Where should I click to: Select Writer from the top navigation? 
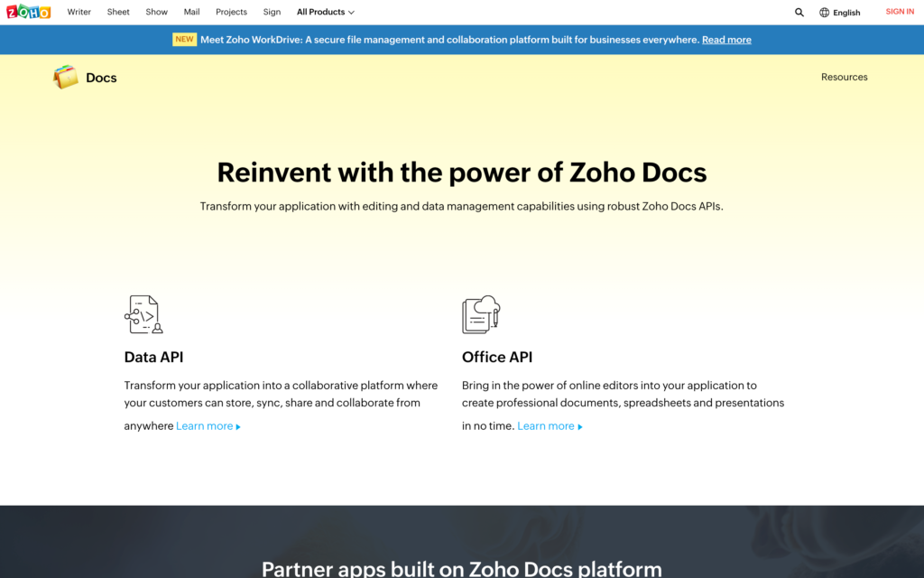[79, 12]
